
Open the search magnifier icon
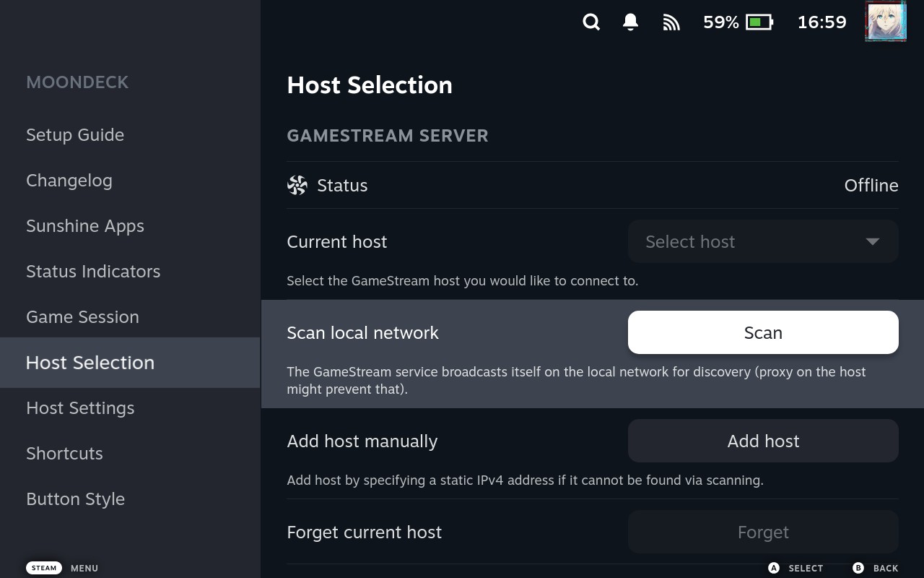coord(591,22)
